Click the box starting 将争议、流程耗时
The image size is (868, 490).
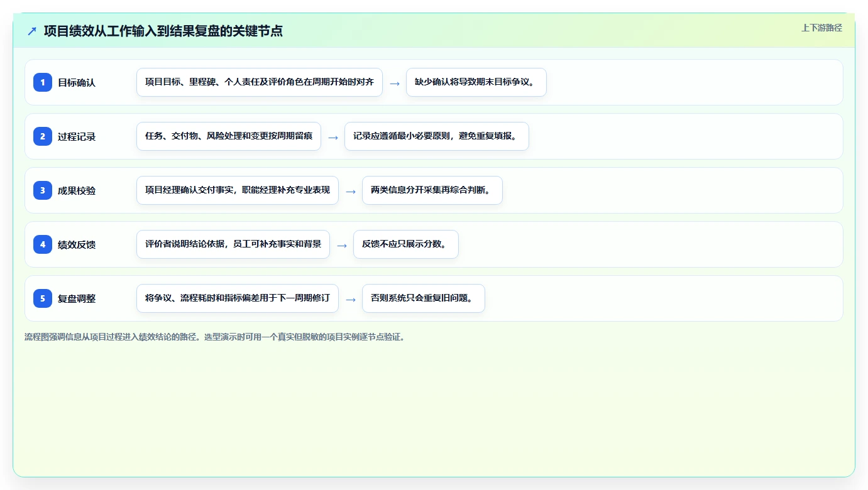pyautogui.click(x=238, y=298)
